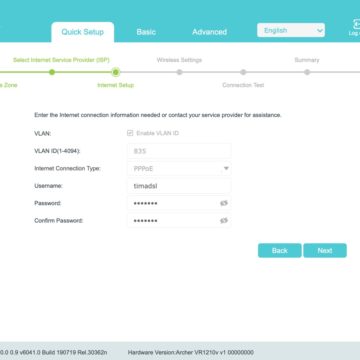Switch to the Advanced tab
360x360 pixels.
(209, 32)
